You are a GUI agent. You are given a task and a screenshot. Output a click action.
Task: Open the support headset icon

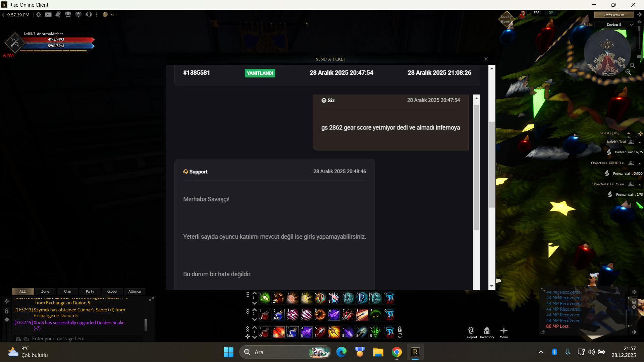[x=89, y=15]
